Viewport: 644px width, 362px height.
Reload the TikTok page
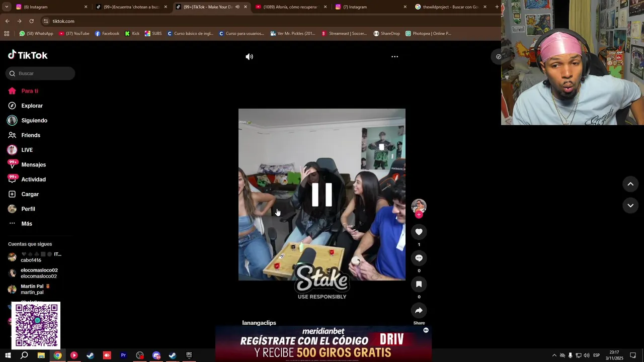(x=31, y=21)
